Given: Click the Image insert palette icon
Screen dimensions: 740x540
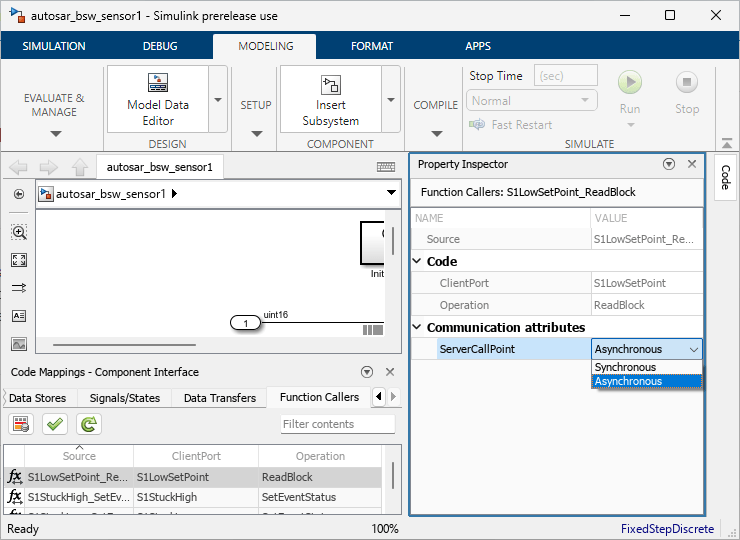Looking at the screenshot, I should coord(19,344).
